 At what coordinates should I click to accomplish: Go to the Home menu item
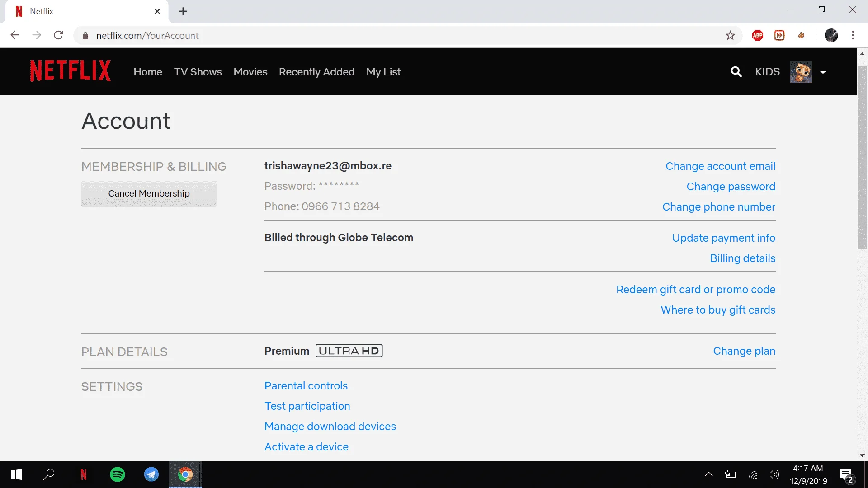pos(148,72)
